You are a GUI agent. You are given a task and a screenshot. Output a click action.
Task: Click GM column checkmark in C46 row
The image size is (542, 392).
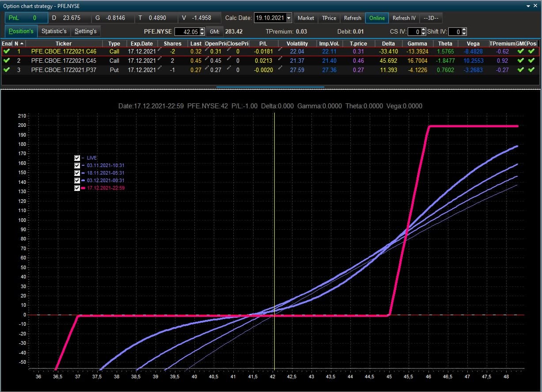click(x=521, y=51)
